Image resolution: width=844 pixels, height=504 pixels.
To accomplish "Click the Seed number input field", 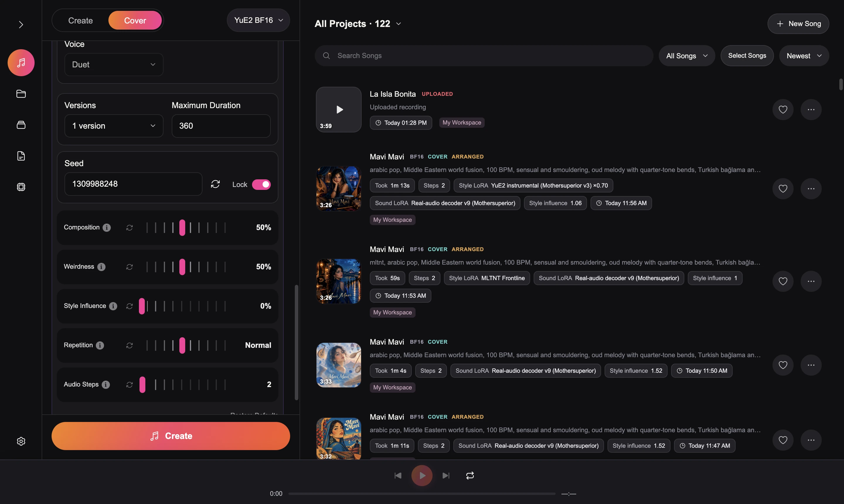I will click(133, 184).
